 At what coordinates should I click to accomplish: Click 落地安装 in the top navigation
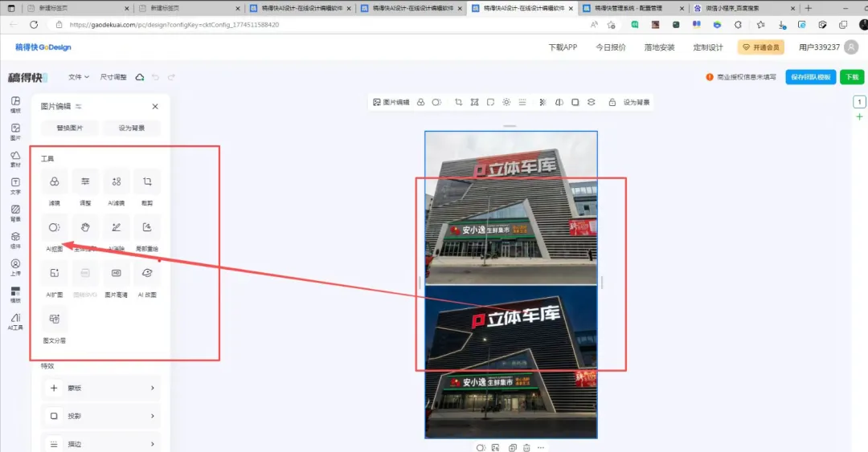[659, 47]
